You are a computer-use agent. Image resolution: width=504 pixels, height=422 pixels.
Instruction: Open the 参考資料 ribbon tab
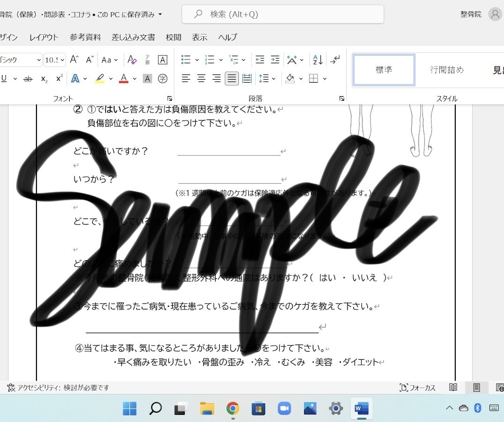click(85, 38)
